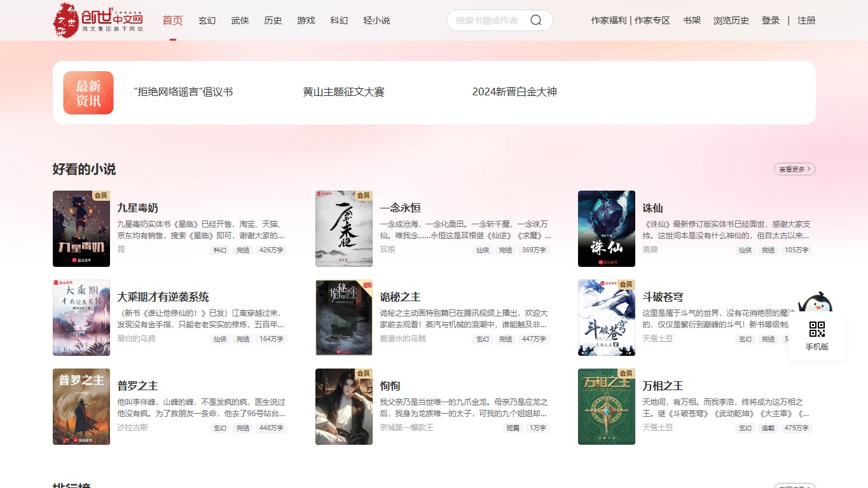Image resolution: width=868 pixels, height=488 pixels.
Task: Click the 斗破苍穹 title text
Action: pyautogui.click(x=663, y=297)
